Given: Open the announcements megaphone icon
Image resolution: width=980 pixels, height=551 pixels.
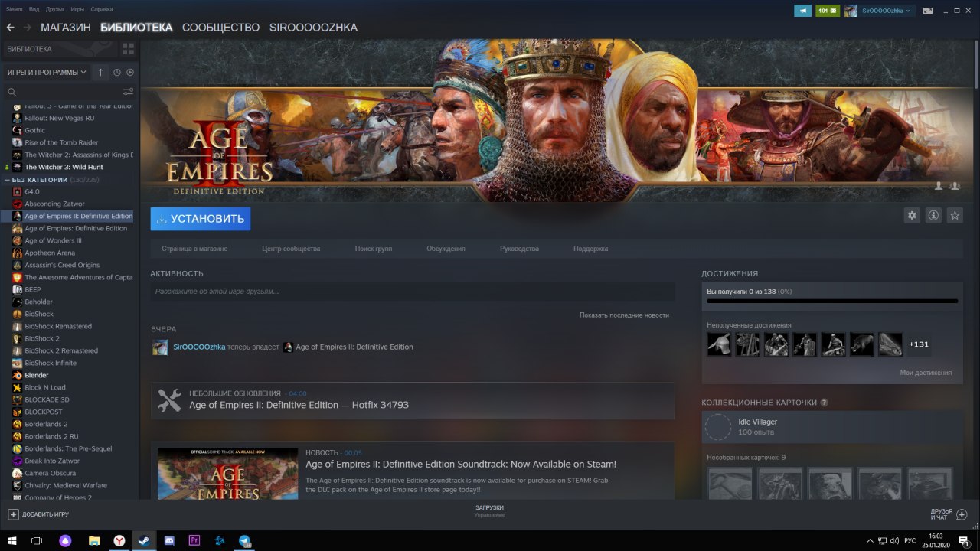Looking at the screenshot, I should [x=802, y=11].
